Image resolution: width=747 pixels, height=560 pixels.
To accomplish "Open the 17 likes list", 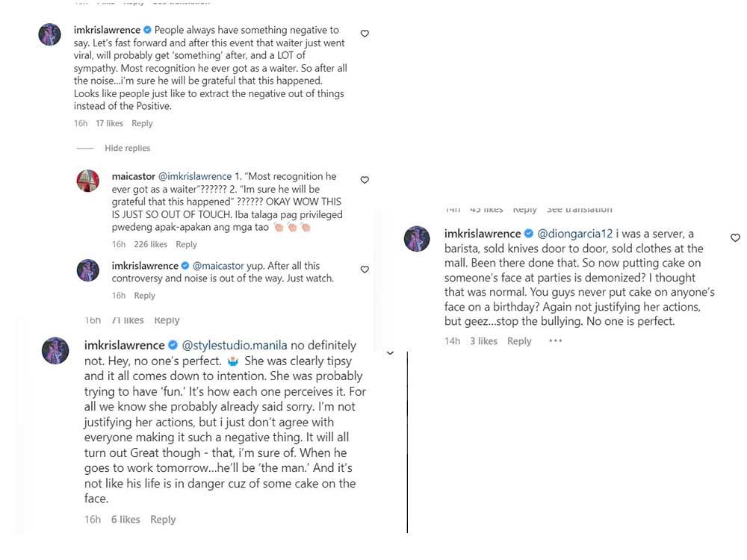I will point(109,123).
